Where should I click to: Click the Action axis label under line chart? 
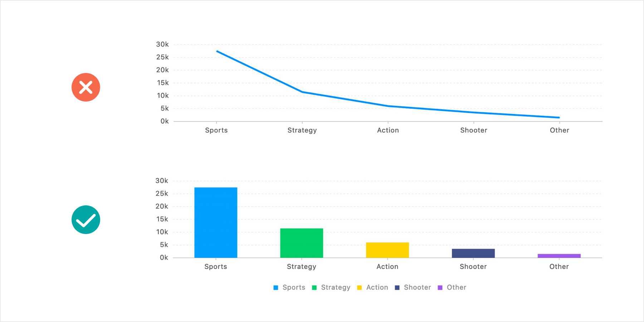coord(388,130)
